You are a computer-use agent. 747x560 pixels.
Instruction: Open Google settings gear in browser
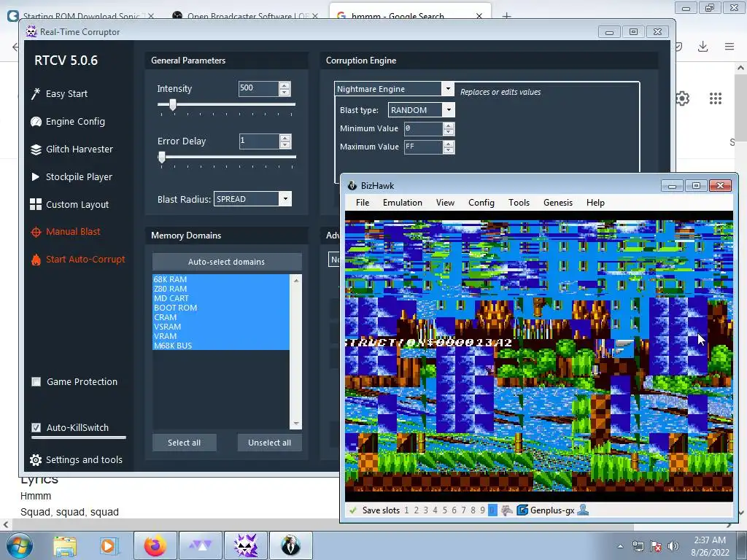682,98
